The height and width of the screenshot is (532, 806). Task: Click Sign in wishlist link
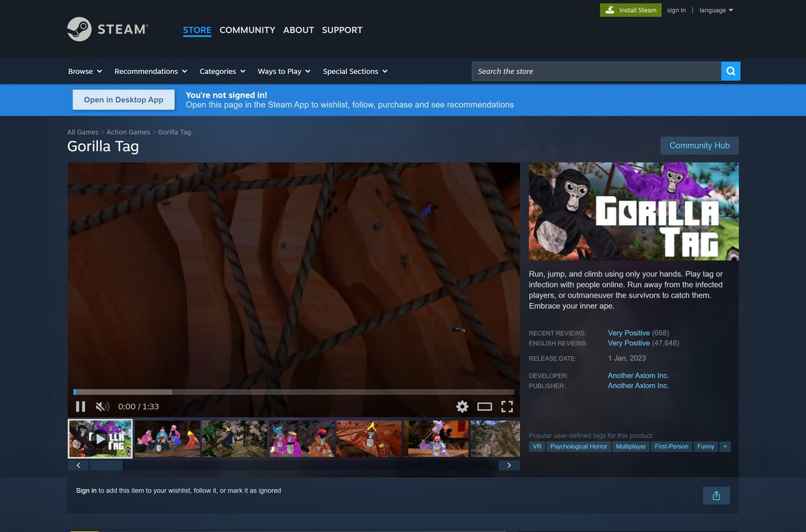(x=86, y=490)
